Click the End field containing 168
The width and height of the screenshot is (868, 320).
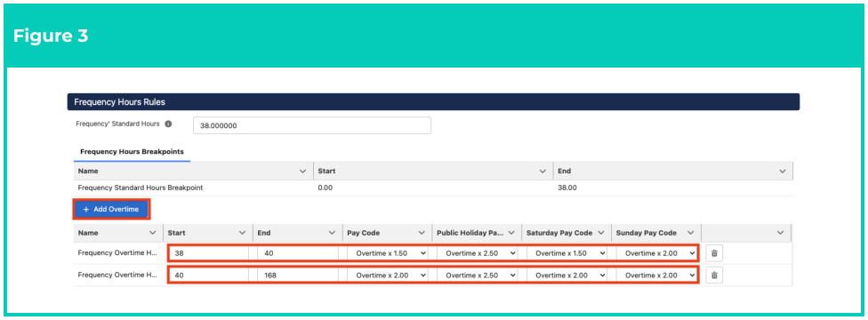coord(299,275)
